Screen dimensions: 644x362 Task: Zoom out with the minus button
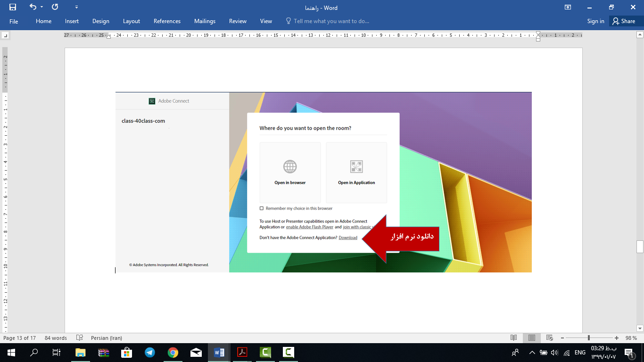(562, 338)
